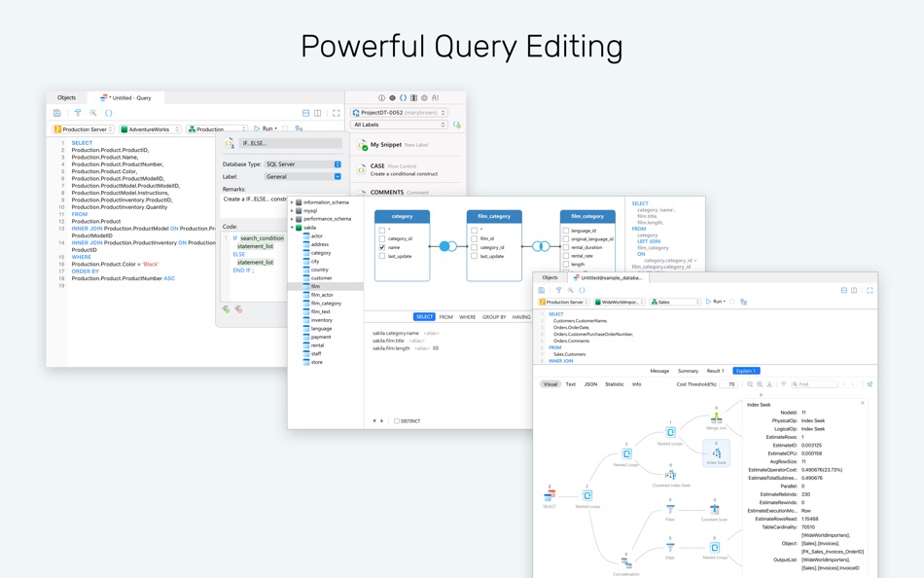Check the language_id column checkbox
Screen dimensions: 924x578
(566, 231)
